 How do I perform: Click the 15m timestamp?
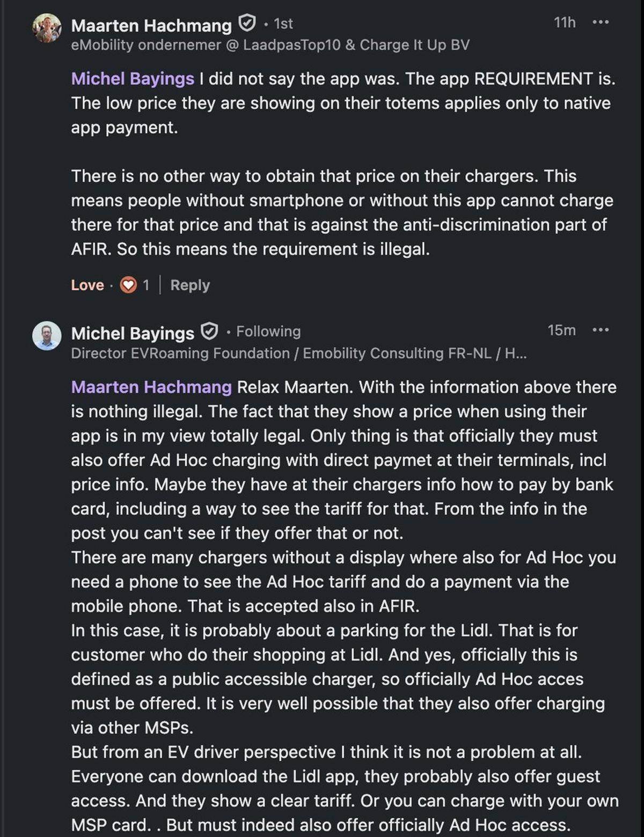(561, 330)
